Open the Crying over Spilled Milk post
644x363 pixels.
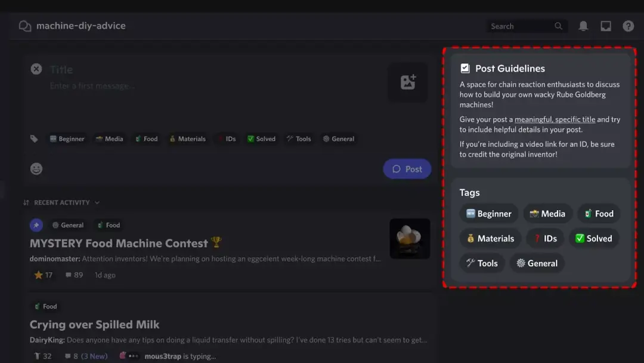[x=94, y=325]
